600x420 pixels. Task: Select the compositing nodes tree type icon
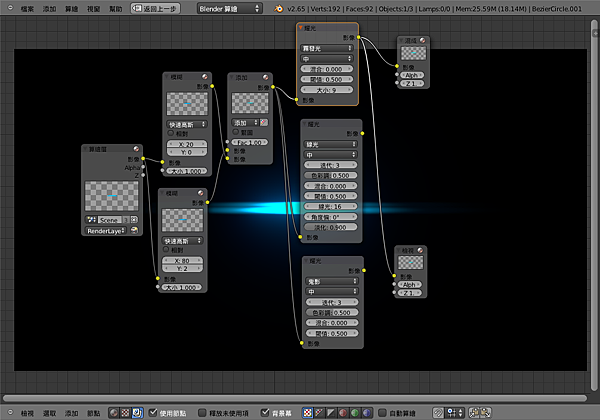[x=137, y=413]
